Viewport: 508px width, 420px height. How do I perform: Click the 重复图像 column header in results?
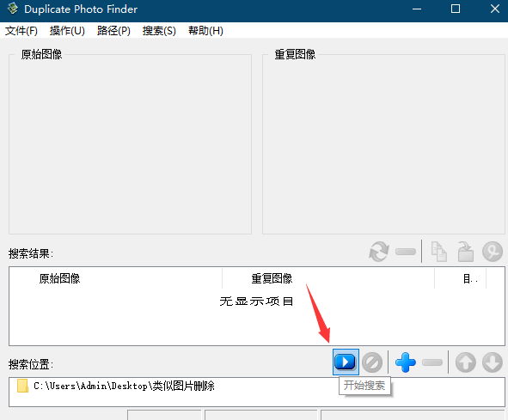[328, 278]
